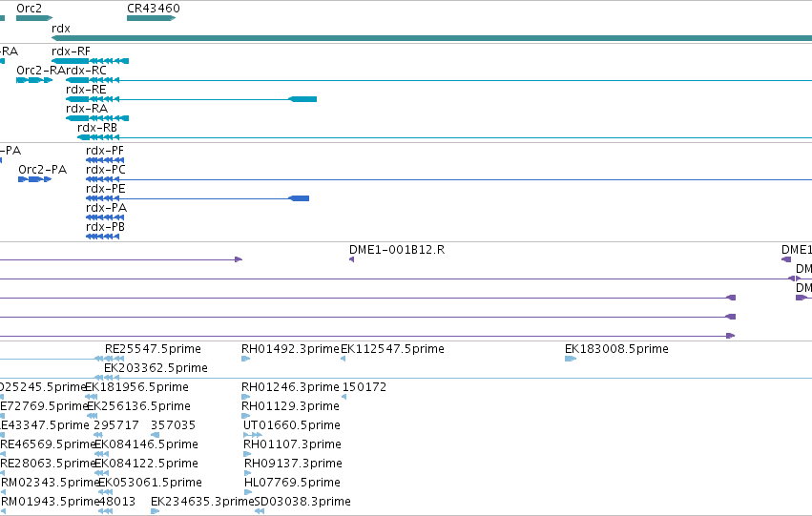
Task: Click EK256136.5prime EST label
Action: [138, 406]
